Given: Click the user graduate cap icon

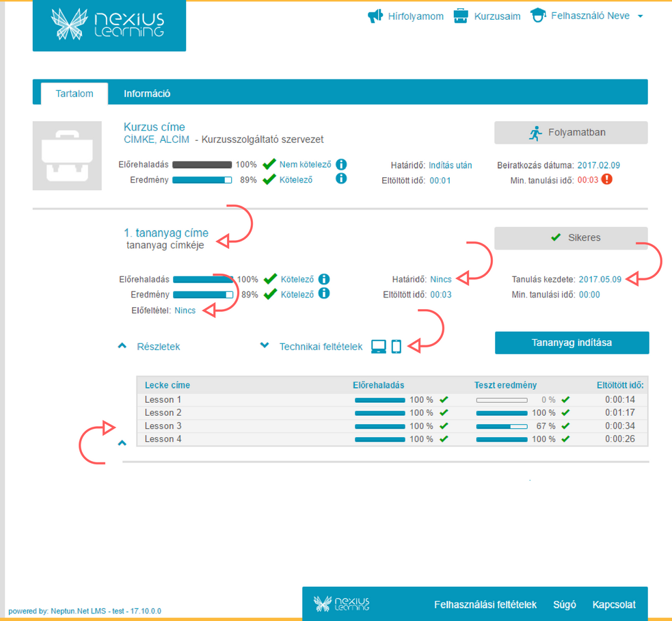Looking at the screenshot, I should coord(539,16).
